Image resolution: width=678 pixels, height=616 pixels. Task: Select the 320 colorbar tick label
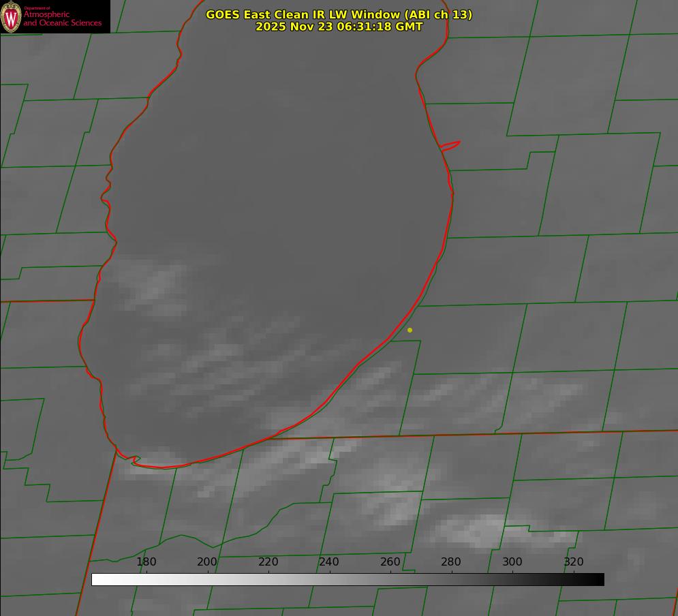pos(573,562)
